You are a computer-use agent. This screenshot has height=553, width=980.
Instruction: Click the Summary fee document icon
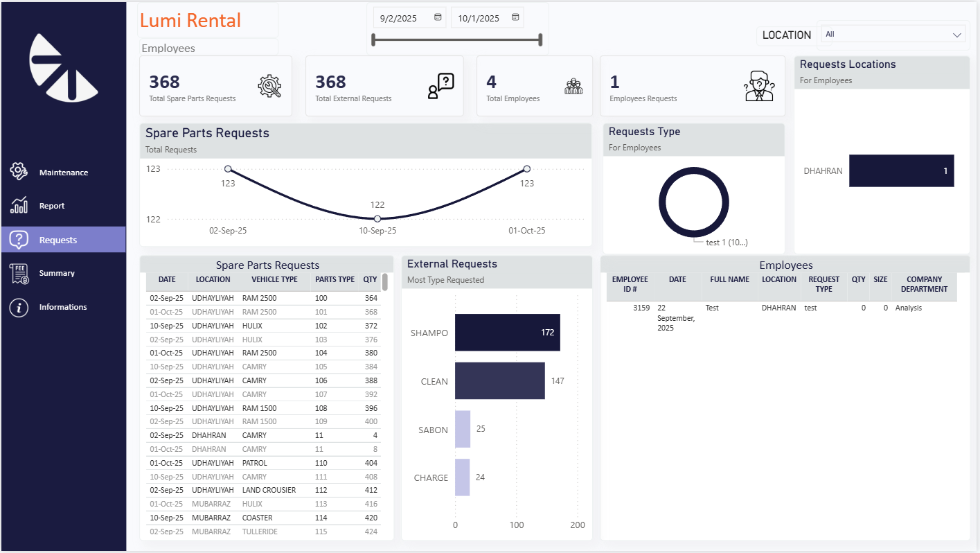tap(19, 273)
